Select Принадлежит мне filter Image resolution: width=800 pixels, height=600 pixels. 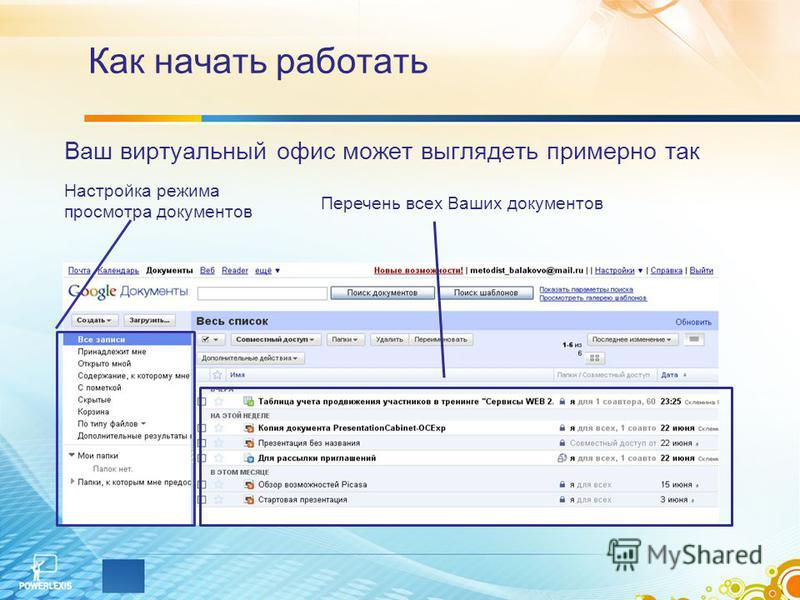click(112, 352)
